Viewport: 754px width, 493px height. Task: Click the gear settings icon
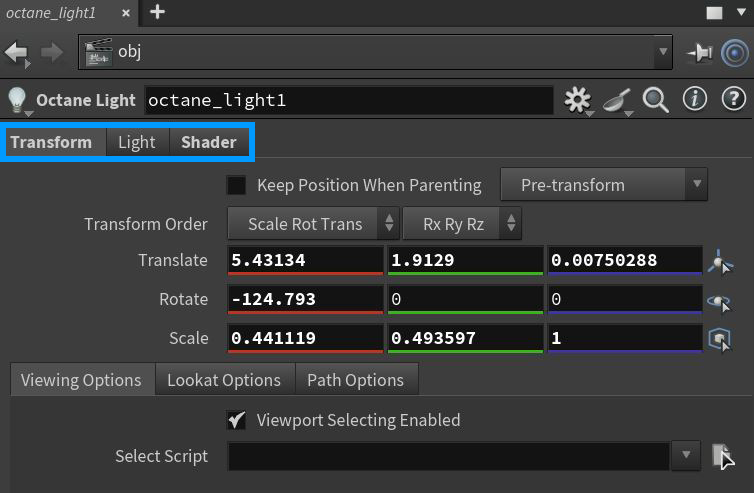coord(577,100)
